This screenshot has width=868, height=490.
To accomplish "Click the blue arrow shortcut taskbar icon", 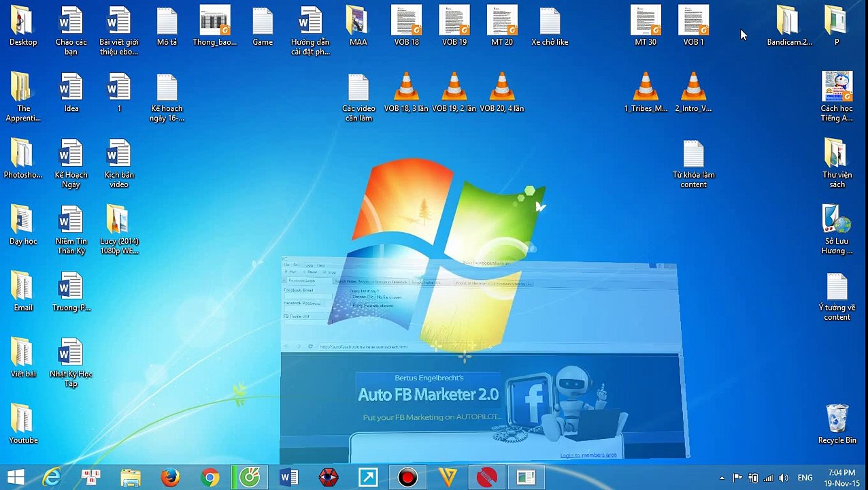I will [368, 478].
